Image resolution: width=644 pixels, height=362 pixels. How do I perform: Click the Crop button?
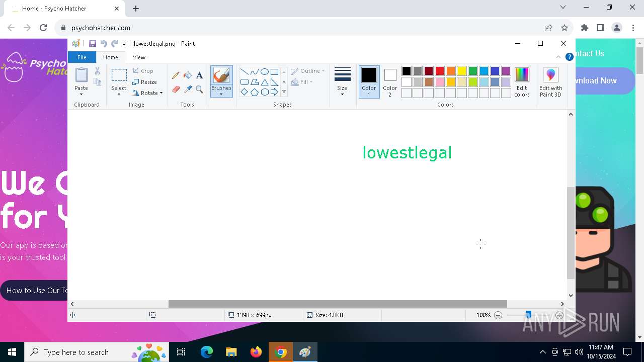(x=143, y=71)
